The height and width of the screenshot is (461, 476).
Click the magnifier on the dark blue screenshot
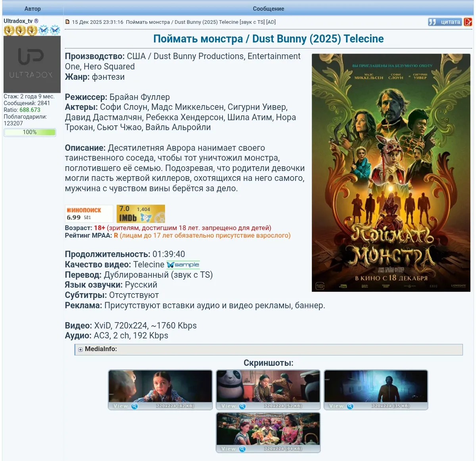350,406
